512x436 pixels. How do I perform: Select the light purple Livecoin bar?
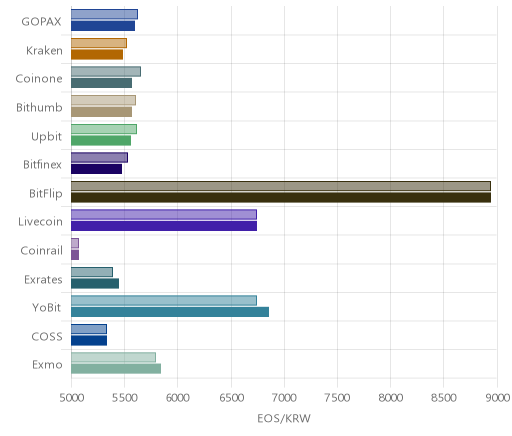coord(164,214)
